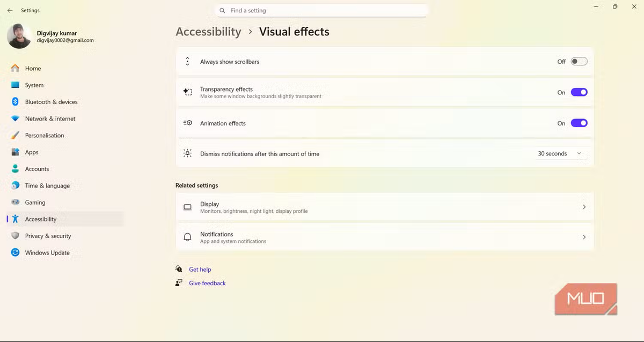
Task: Click the Gaming controller icon in sidebar
Action: pyautogui.click(x=15, y=202)
